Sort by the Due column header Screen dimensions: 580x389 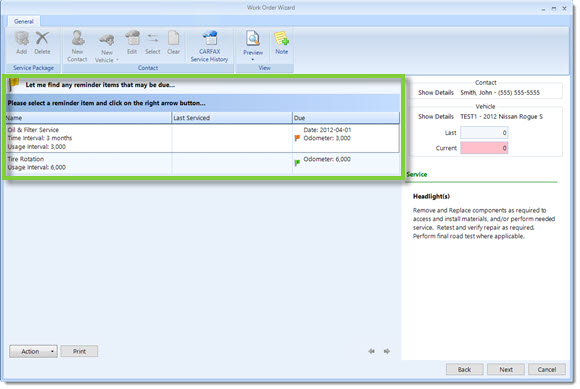point(346,118)
